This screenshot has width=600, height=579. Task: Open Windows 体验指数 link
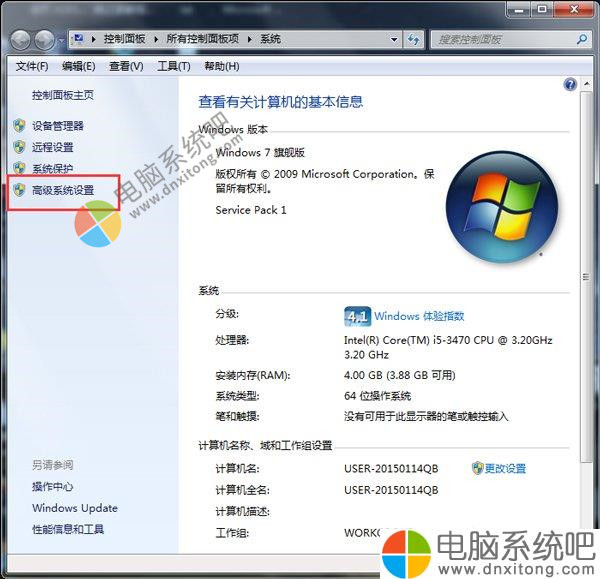pos(419,316)
